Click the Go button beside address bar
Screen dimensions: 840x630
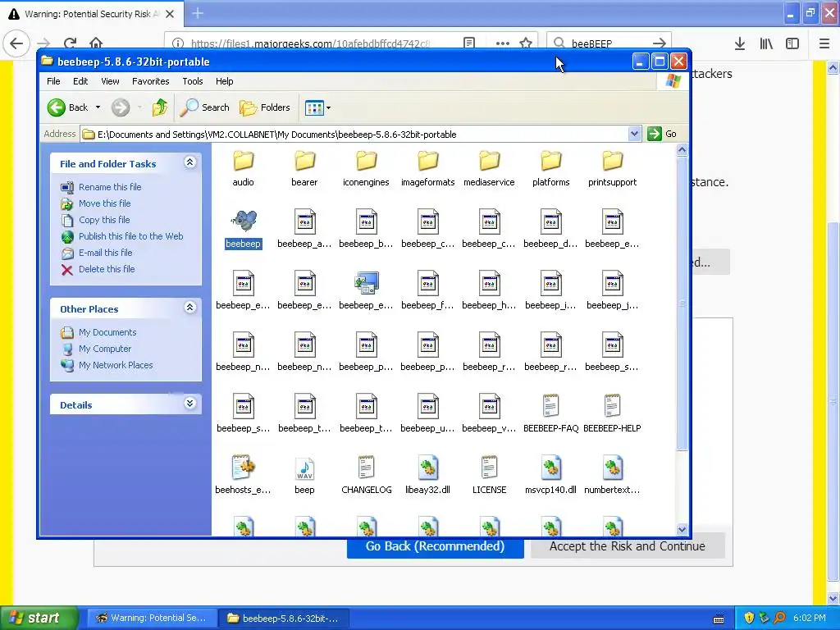(x=662, y=134)
